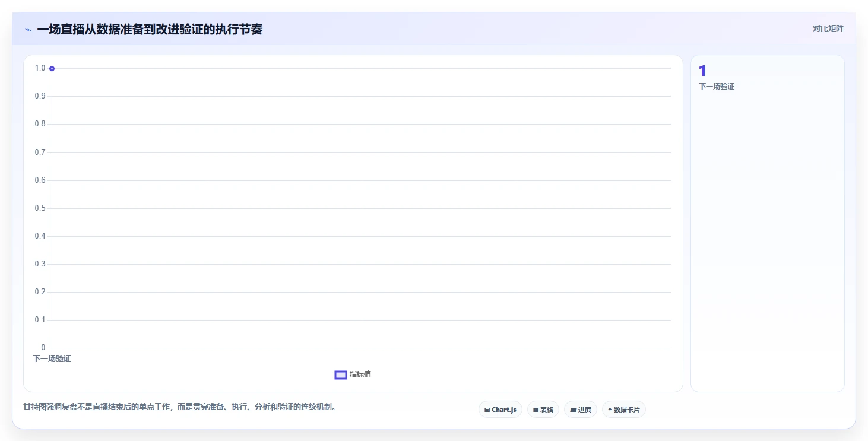
Task: Click the description text about 甘特图
Action: tap(179, 407)
